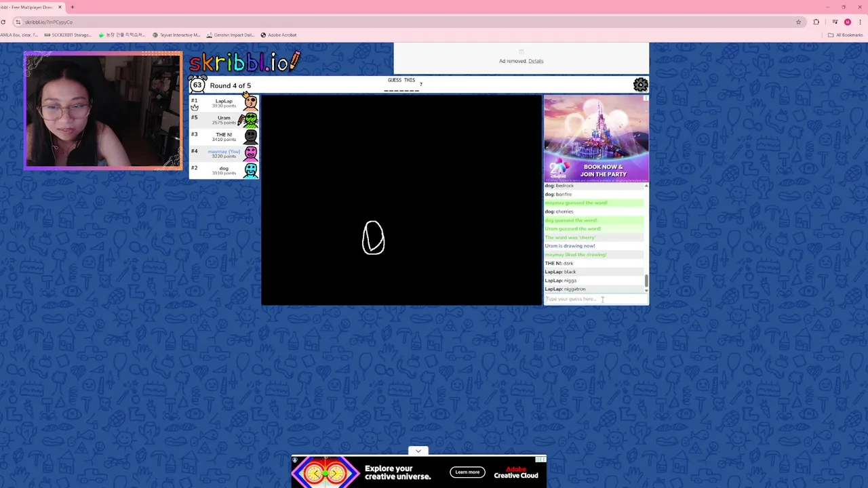Click the crown icon under rank #1
The image size is (868, 488).
click(195, 107)
